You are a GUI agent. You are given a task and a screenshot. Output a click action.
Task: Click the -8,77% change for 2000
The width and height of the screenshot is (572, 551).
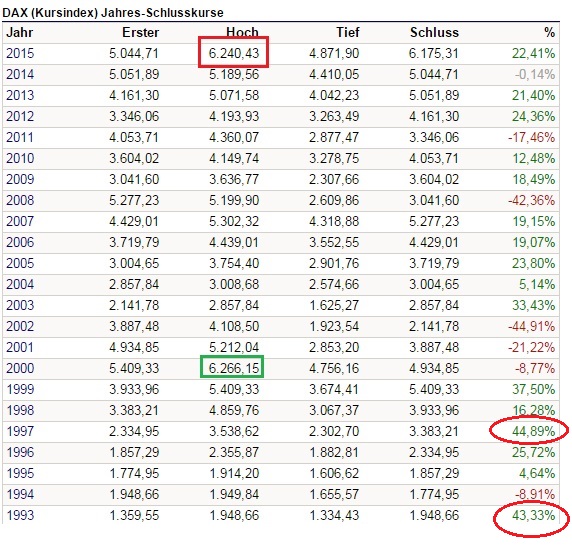pyautogui.click(x=535, y=368)
